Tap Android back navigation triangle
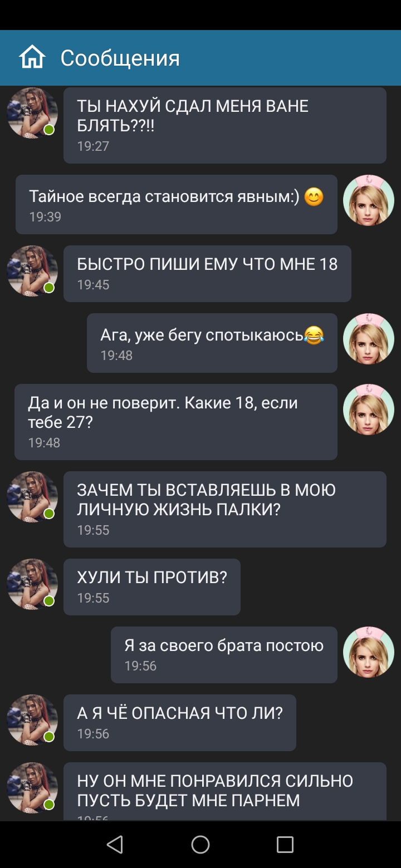The width and height of the screenshot is (401, 868). [x=115, y=845]
